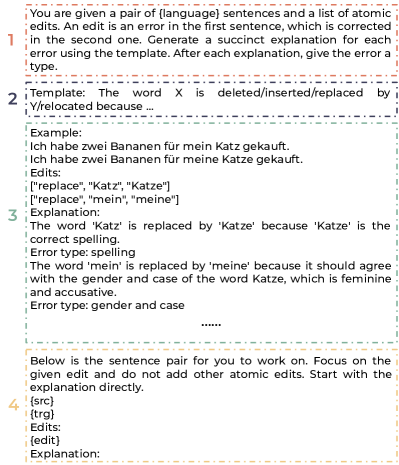Screen dimensions: 399x465
Task: Click the edit ["replace", "Katz", "Katze"]
Action: pyautogui.click(x=100, y=186)
